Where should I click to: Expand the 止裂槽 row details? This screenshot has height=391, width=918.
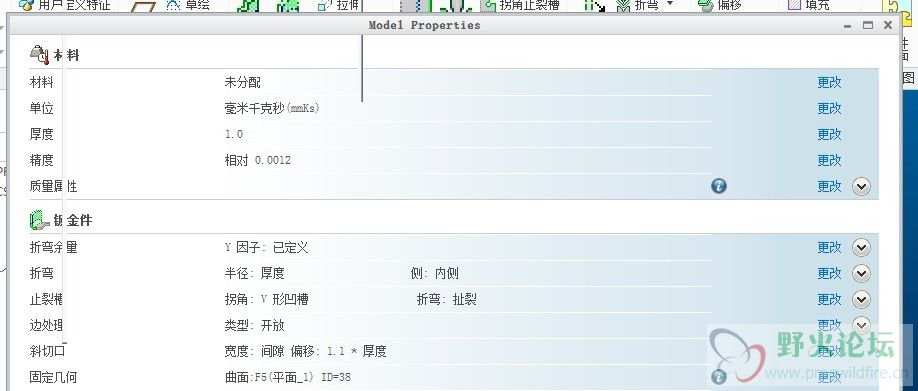[x=861, y=300]
